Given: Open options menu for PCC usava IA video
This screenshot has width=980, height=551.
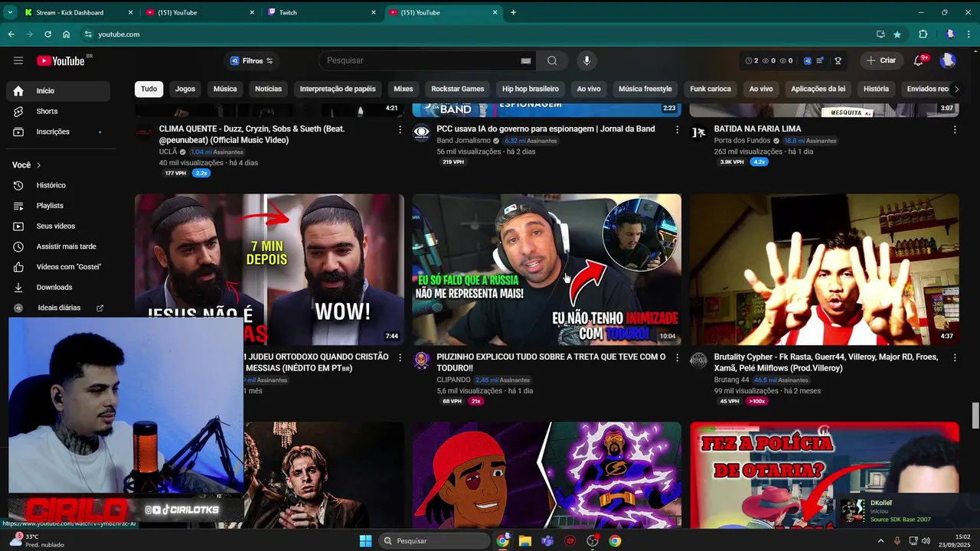Looking at the screenshot, I should pos(677,130).
